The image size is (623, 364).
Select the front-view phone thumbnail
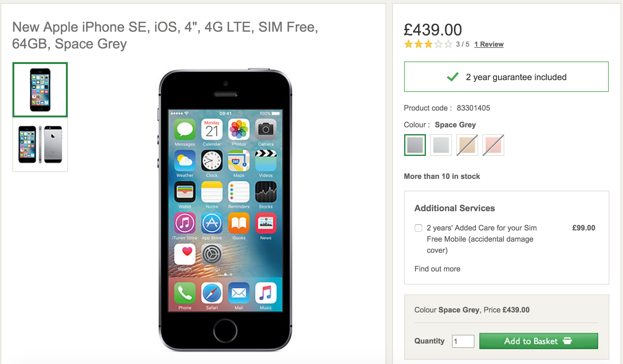(x=40, y=90)
